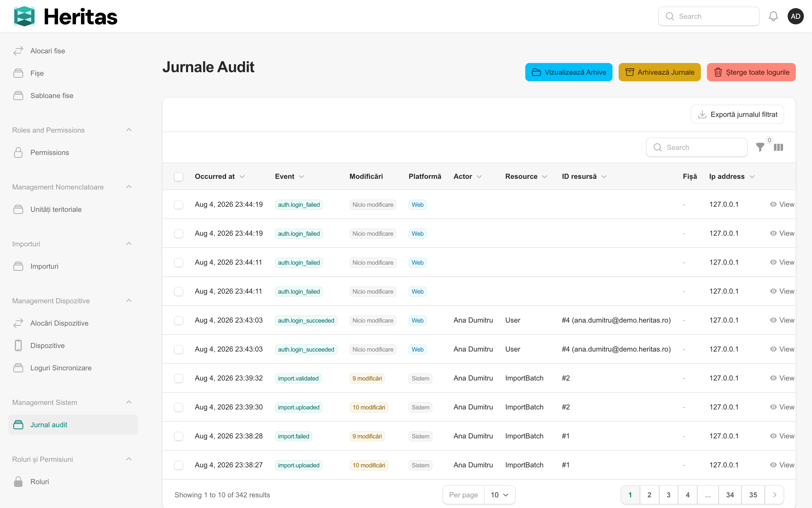Click the Fișe sidebar icon

18,73
